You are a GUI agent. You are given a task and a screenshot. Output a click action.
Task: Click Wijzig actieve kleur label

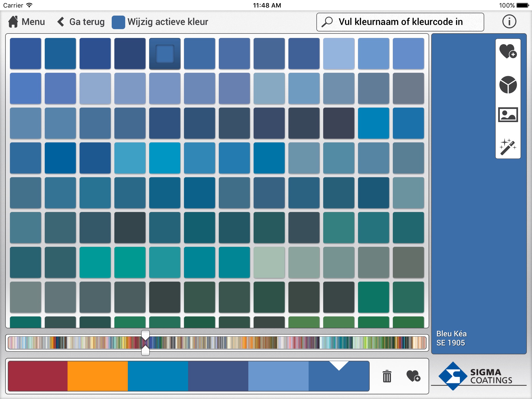click(168, 22)
